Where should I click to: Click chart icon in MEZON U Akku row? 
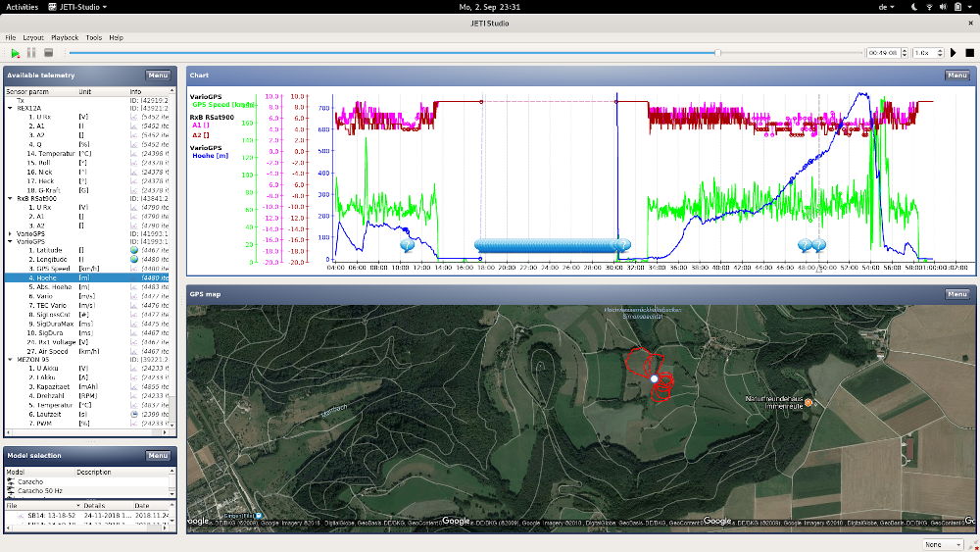click(x=133, y=369)
